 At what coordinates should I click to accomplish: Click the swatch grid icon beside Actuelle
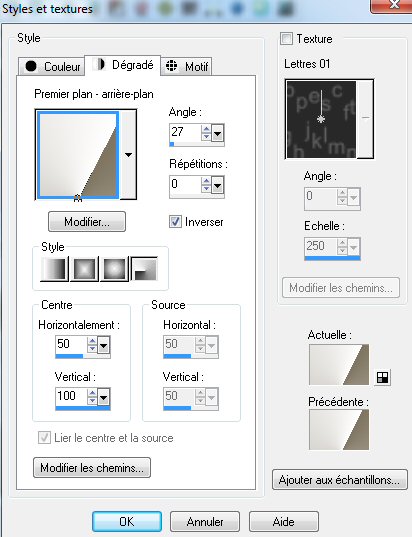point(382,377)
